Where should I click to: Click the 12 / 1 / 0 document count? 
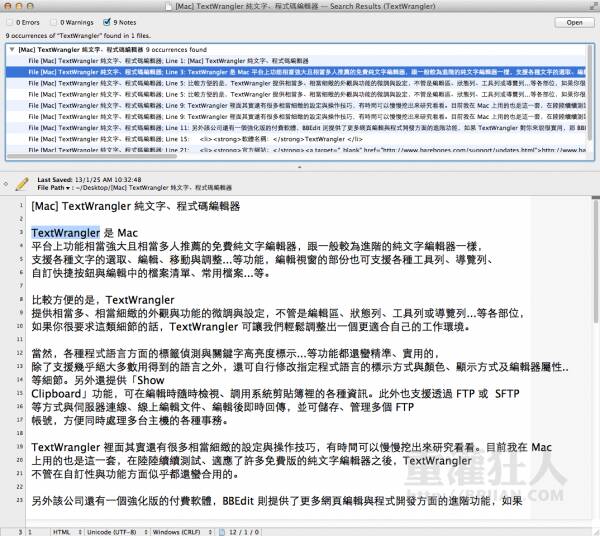(x=244, y=532)
